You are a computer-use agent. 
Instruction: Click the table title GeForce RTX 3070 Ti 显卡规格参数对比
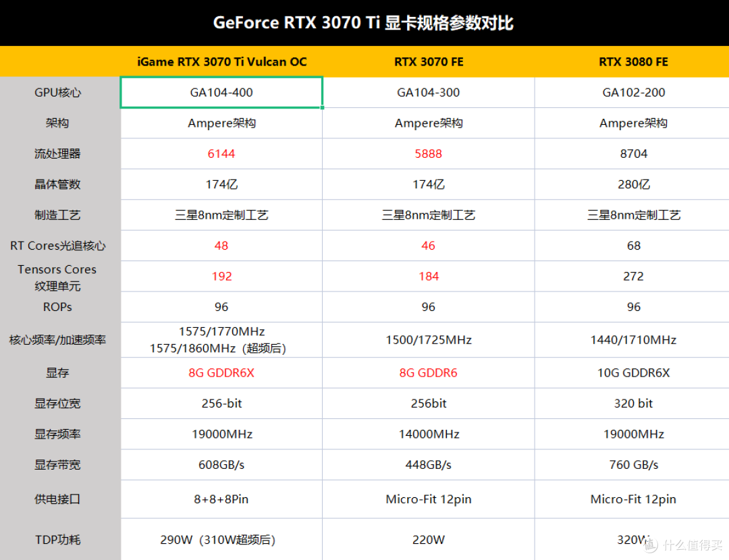pyautogui.click(x=364, y=22)
